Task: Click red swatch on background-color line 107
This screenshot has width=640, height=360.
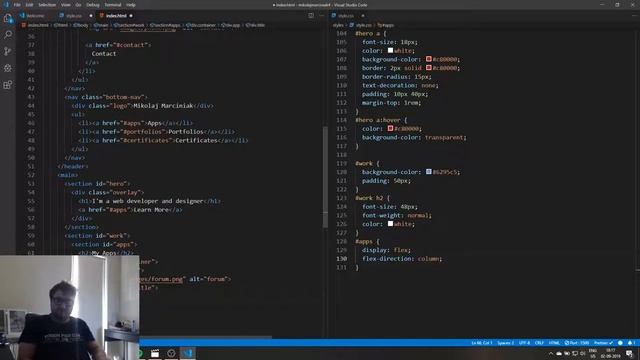Action: pos(429,59)
